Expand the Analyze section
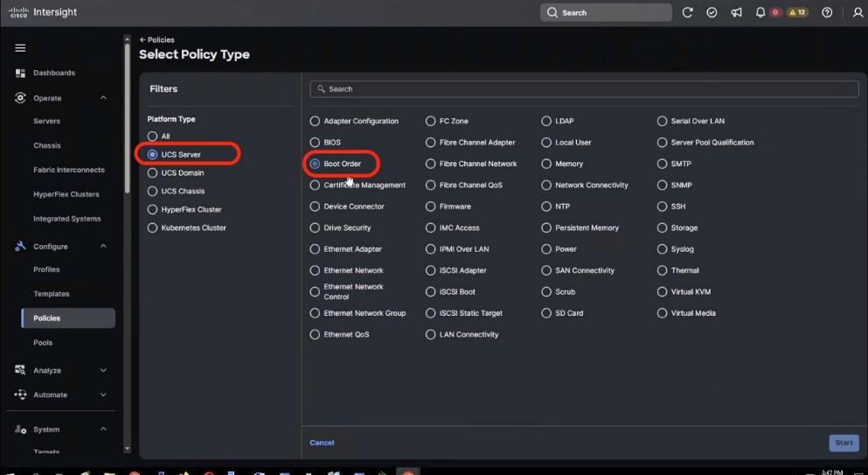This screenshot has height=475, width=868. pyautogui.click(x=103, y=371)
